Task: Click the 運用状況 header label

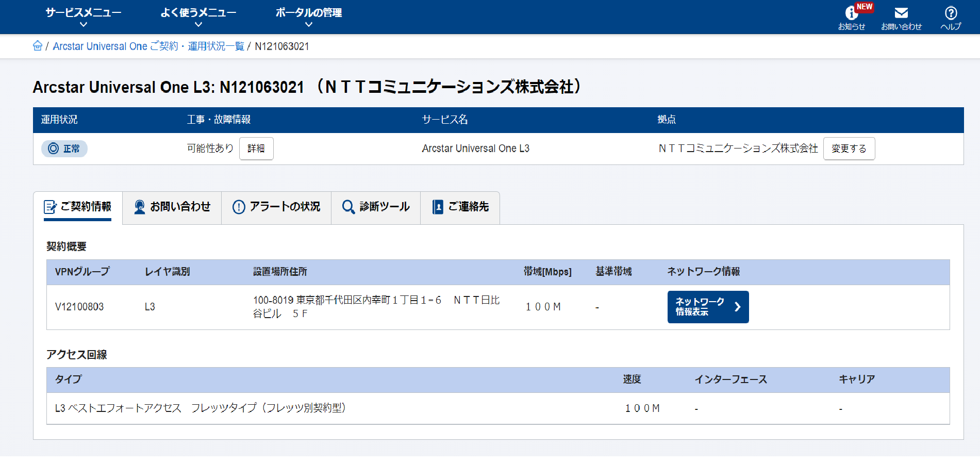Action: tap(59, 120)
